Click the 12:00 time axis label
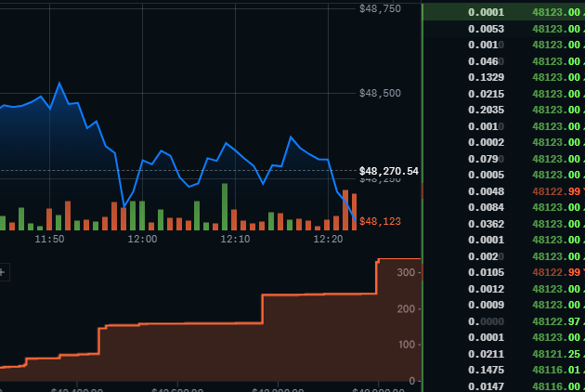Viewport: 585px width, 392px height. tap(142, 239)
